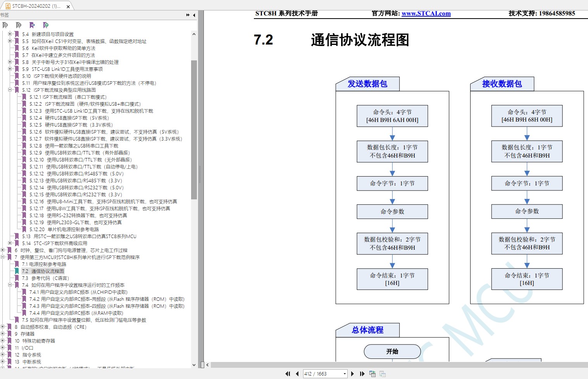Close the STC8H-20240202 document tab
Image resolution: width=588 pixels, height=379 pixels.
click(x=68, y=7)
